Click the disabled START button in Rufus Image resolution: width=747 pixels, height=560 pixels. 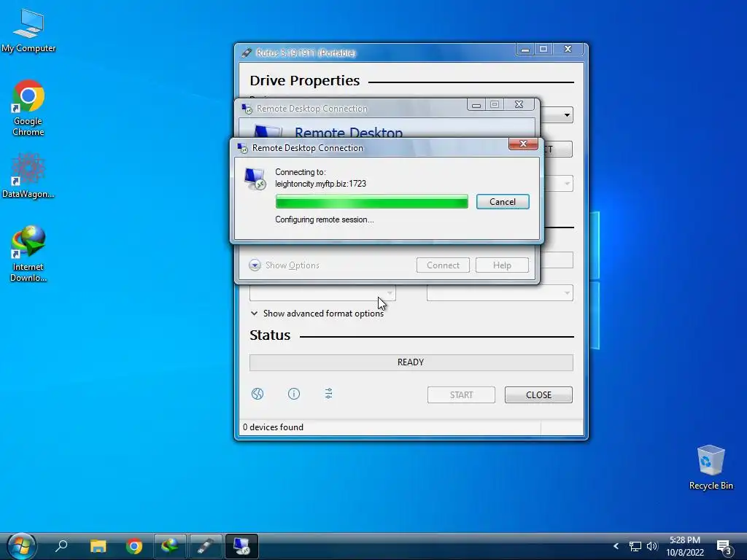click(461, 394)
